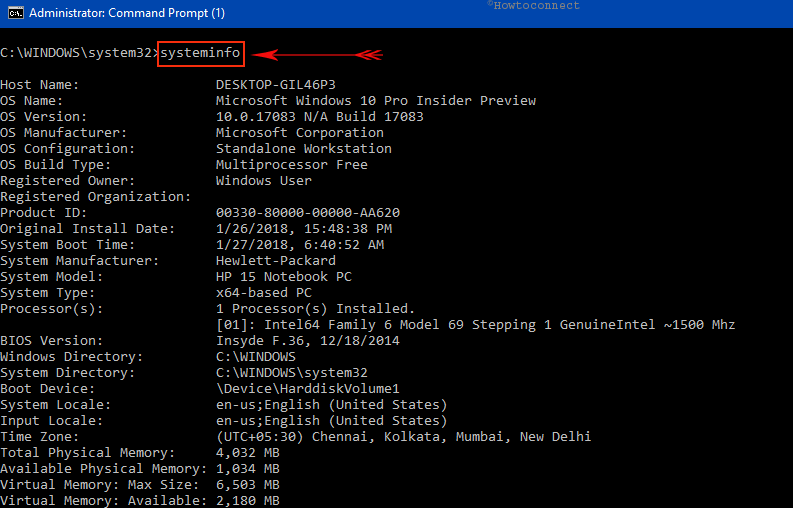
Task: Click the 'Windows Directory:' label
Action: (72, 357)
